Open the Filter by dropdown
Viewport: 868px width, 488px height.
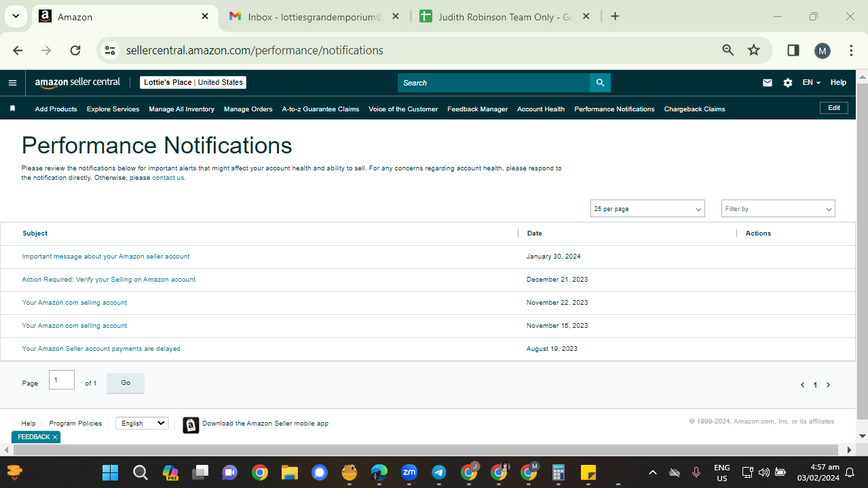tap(778, 209)
